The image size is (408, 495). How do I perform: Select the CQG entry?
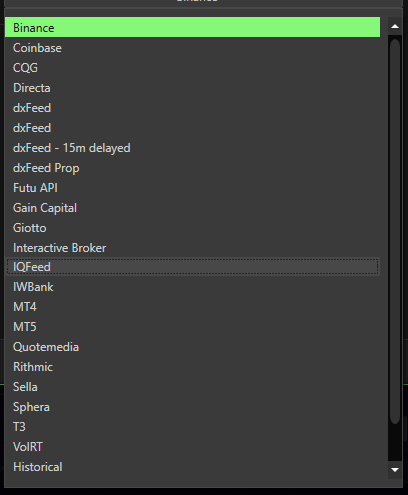192,68
